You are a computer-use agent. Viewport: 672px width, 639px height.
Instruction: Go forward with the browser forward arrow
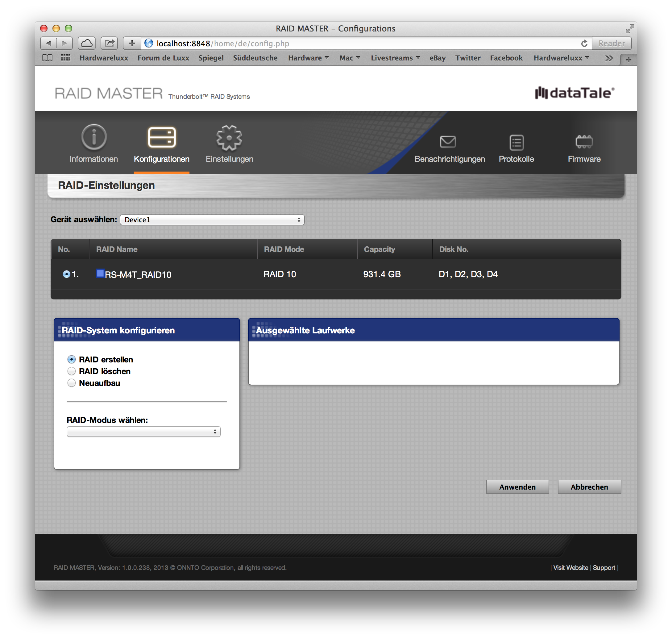click(64, 43)
